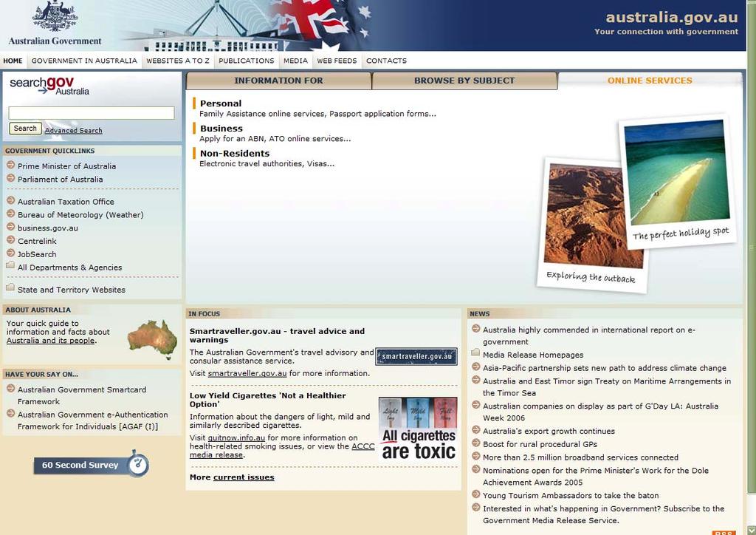Click the Exploring the outback photo
The width and height of the screenshot is (756, 535).
[x=594, y=225]
